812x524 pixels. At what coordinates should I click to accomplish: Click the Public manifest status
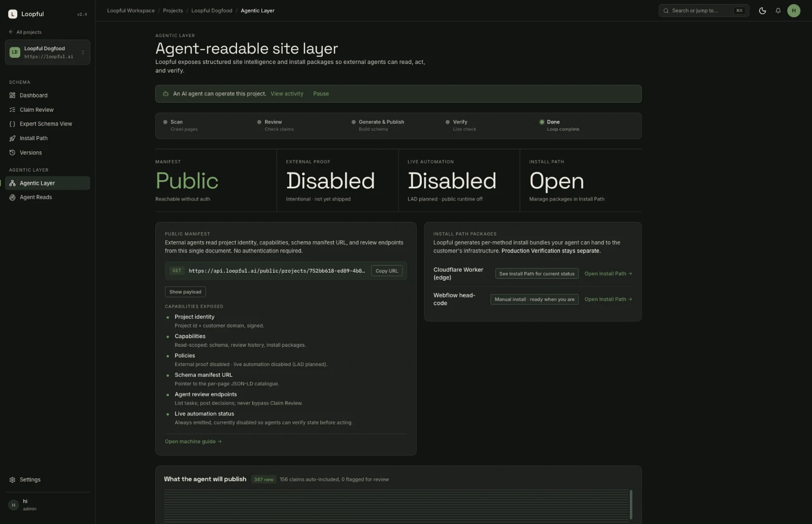(187, 181)
